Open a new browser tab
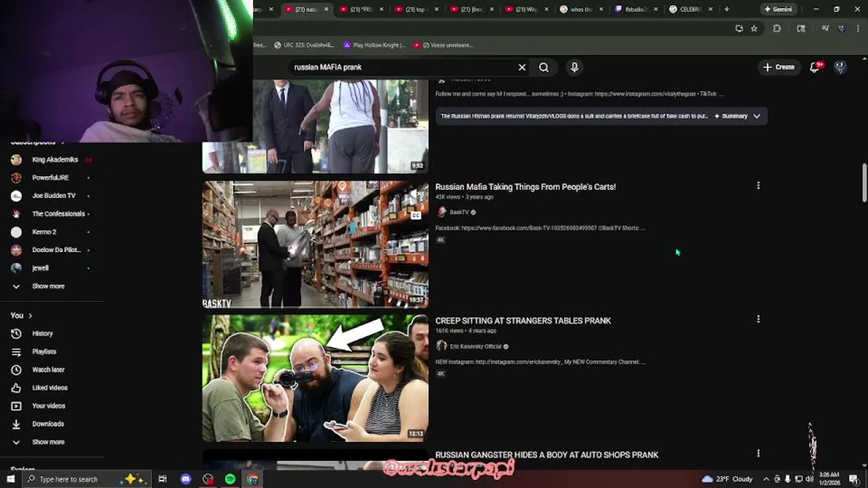 coord(727,9)
